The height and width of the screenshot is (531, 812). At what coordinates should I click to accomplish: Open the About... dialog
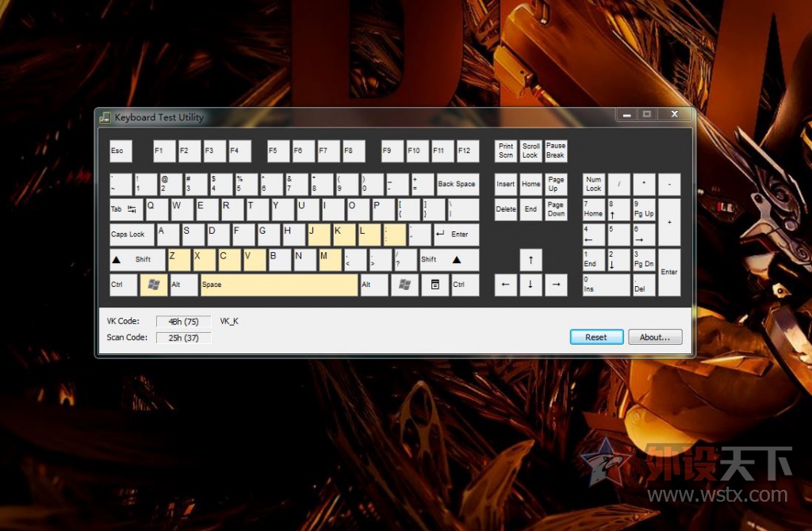point(655,337)
